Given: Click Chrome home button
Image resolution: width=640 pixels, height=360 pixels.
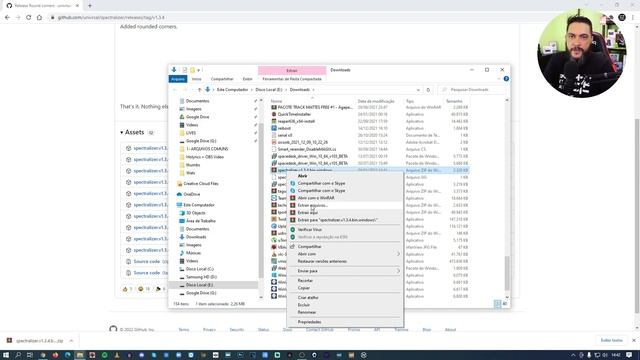Looking at the screenshot, I should 39,18.
